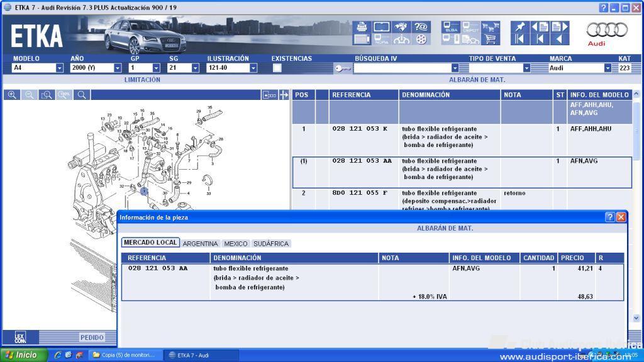Switch to the Sudáfrica tab
The height and width of the screenshot is (362, 644).
[x=271, y=244]
